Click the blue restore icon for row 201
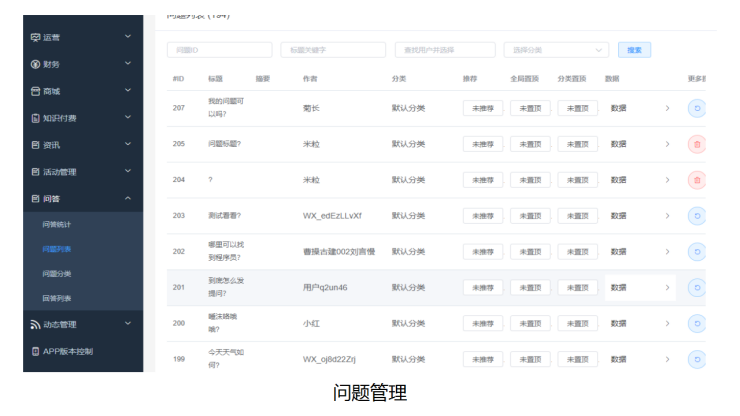The image size is (740, 416). click(697, 288)
